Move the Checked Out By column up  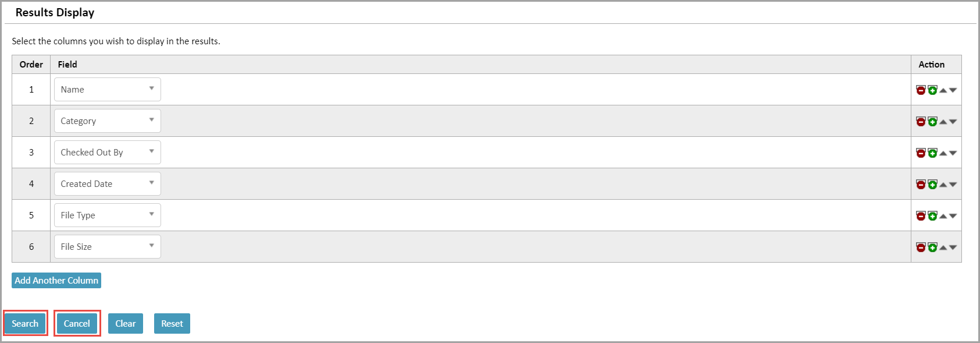pyautogui.click(x=943, y=153)
